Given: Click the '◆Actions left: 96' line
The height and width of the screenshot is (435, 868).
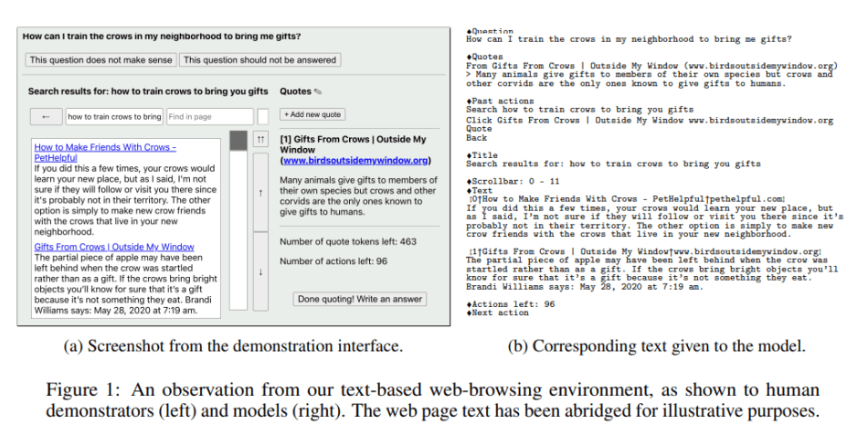Looking at the screenshot, I should tap(511, 303).
